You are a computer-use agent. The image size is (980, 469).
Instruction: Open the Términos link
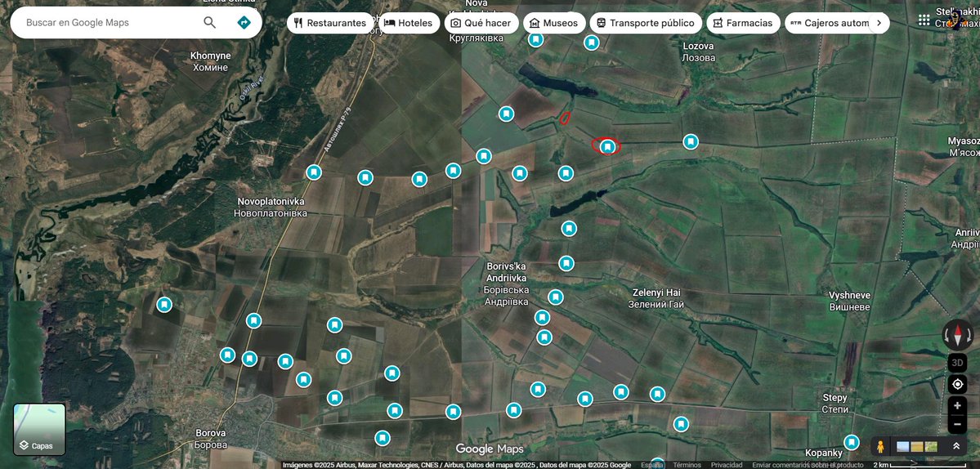click(x=687, y=465)
